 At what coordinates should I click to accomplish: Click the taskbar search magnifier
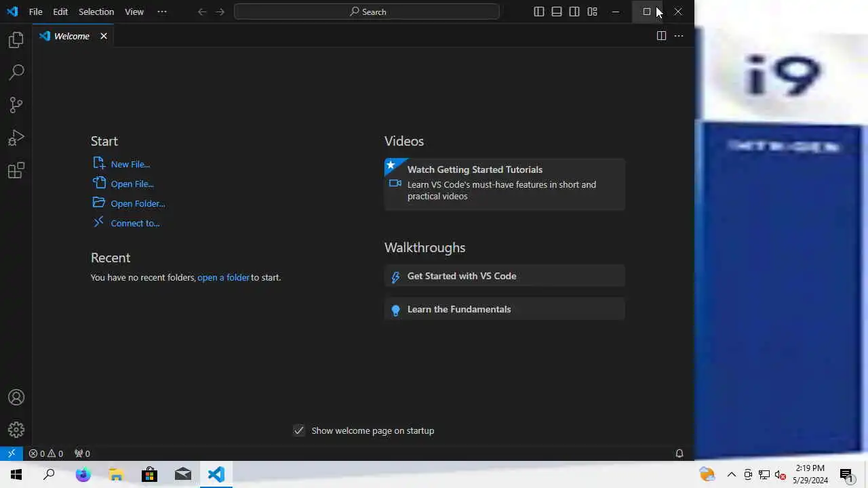(49, 474)
